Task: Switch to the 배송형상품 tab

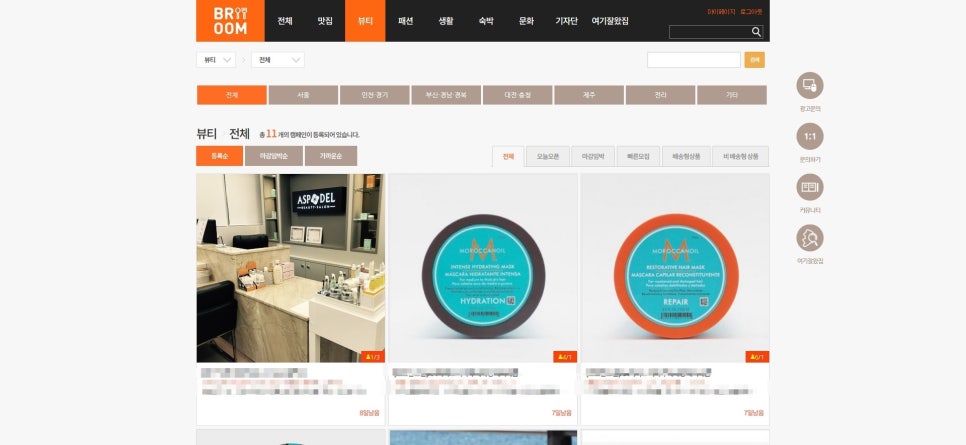Action: (x=686, y=157)
